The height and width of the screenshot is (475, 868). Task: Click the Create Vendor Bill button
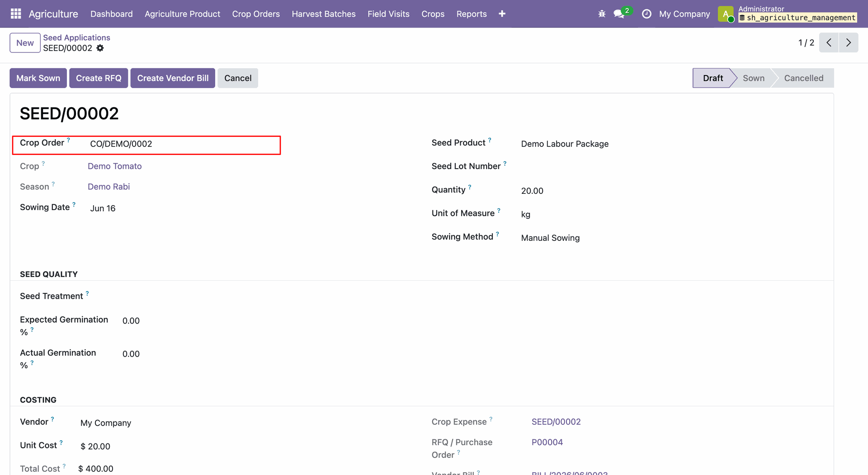[x=173, y=78]
